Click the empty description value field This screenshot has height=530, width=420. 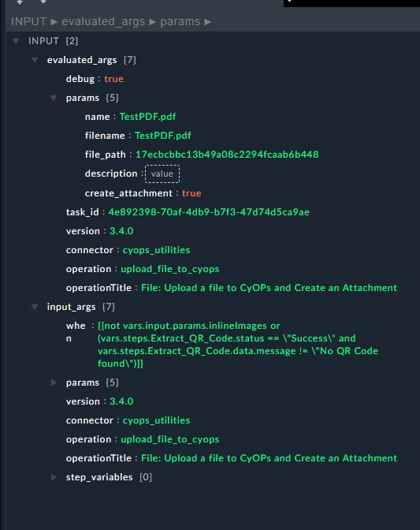pos(162,174)
